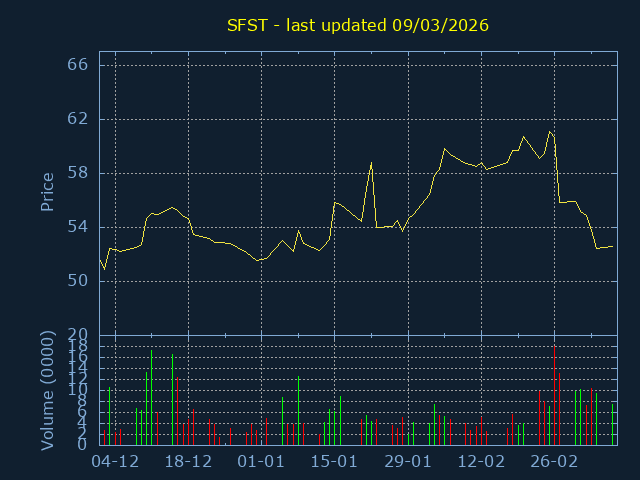The image size is (640, 480).
Task: Click the Volume (0000) axis label
Action: 47,390
